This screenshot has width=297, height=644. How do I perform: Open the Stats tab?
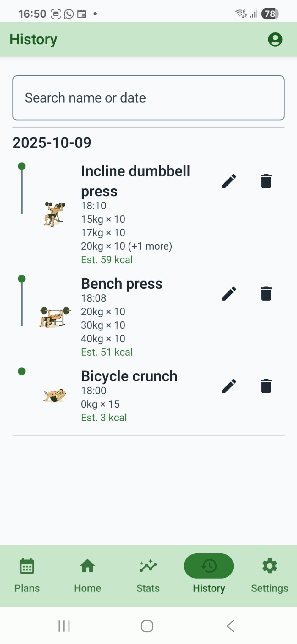coord(148,575)
